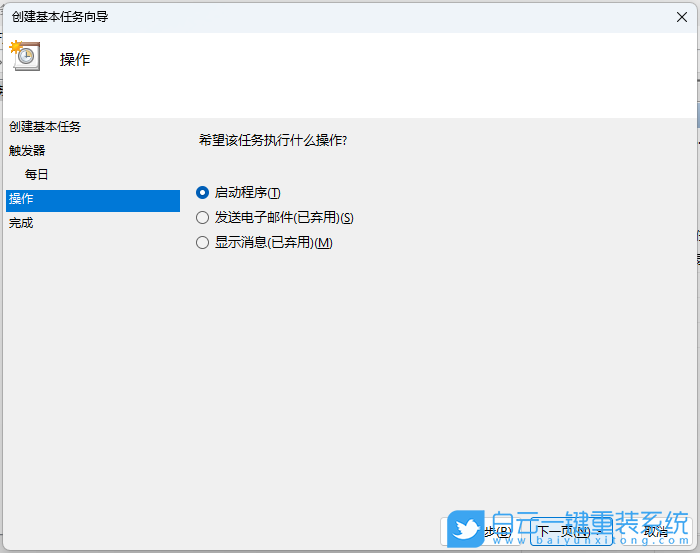
Task: Go to the 触发器 step
Action: [27, 151]
